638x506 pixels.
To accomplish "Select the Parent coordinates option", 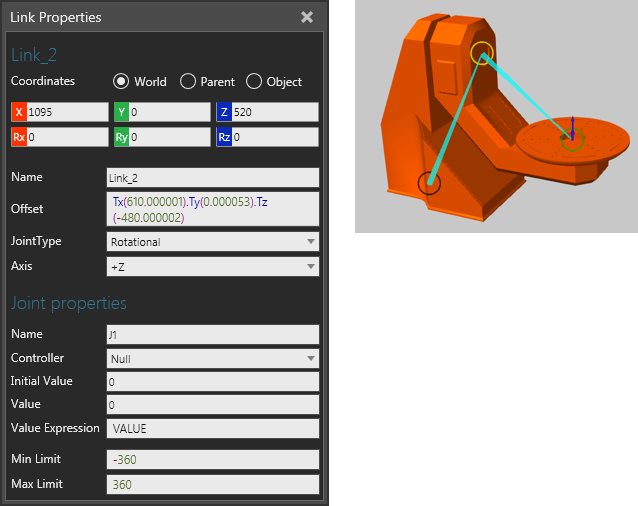I will coord(188,81).
